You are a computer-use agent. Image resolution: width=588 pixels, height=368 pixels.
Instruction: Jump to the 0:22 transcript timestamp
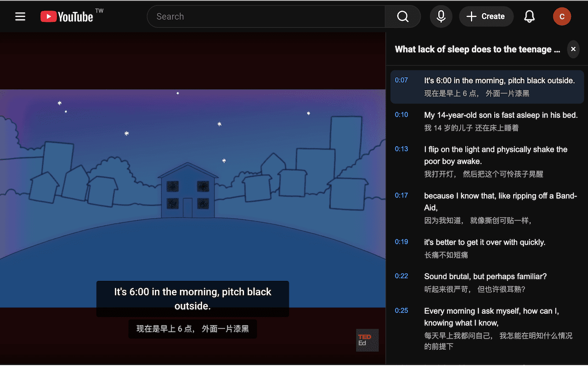[x=401, y=276]
